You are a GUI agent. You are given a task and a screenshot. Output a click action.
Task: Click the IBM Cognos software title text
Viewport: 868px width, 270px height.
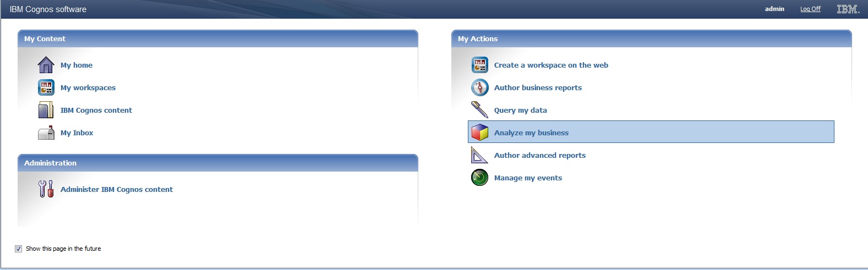coord(48,9)
